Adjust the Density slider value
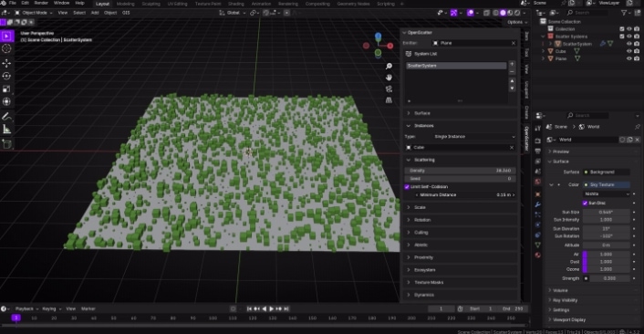 click(460, 171)
